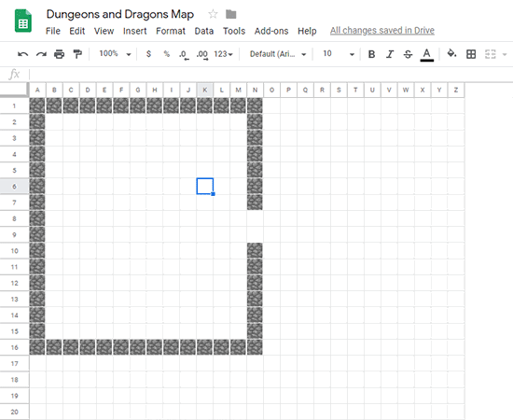Screen dimensions: 513x420
Task: Toggle Strikethrough formatting
Action: (x=408, y=54)
